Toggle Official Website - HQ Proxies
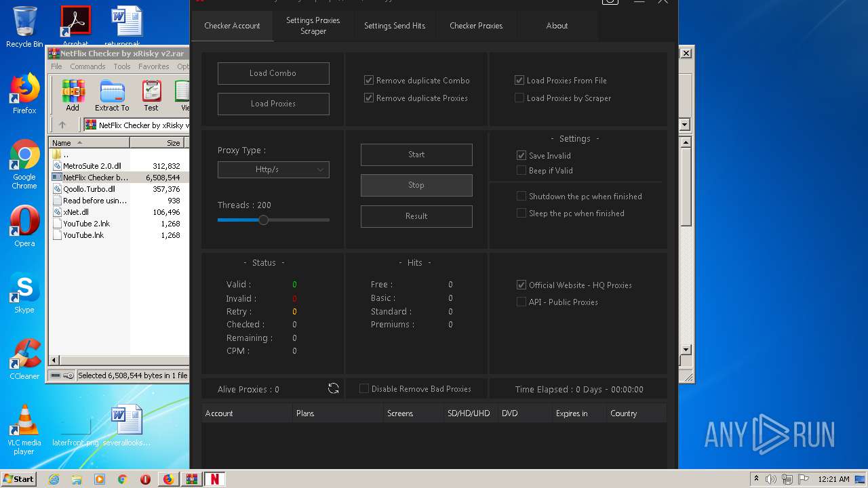The width and height of the screenshot is (868, 488). 521,285
